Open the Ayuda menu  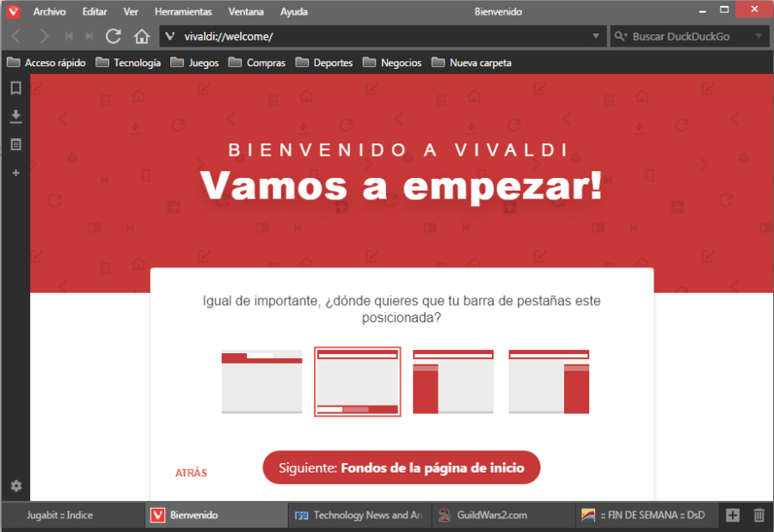(294, 11)
